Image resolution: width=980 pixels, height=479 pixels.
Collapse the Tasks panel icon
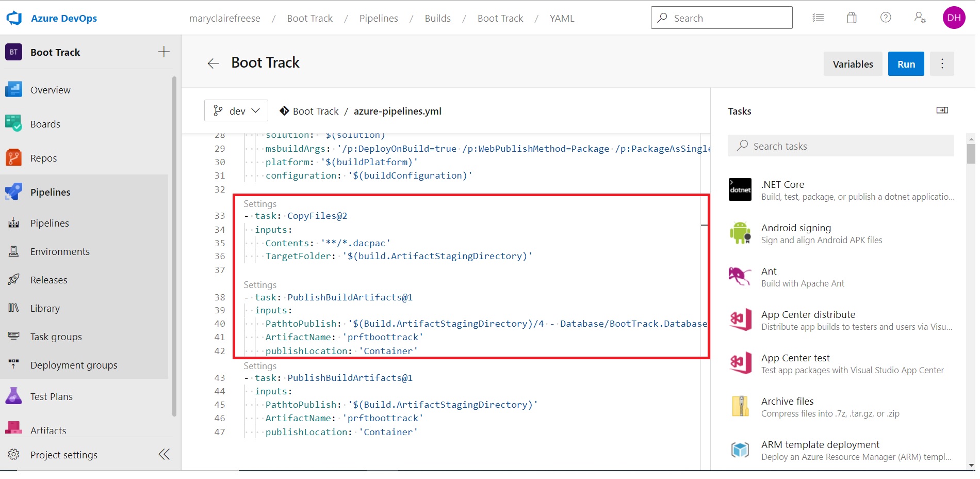point(942,110)
